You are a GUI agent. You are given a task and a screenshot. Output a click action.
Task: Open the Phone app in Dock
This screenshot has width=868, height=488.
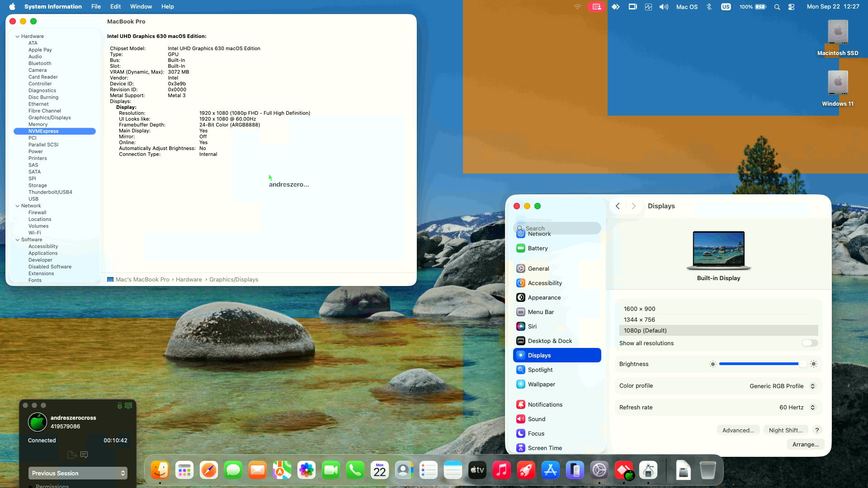pos(355,470)
